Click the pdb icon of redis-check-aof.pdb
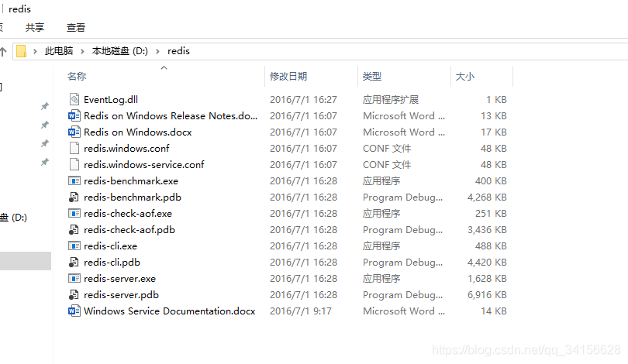The image size is (628, 364). coord(74,229)
